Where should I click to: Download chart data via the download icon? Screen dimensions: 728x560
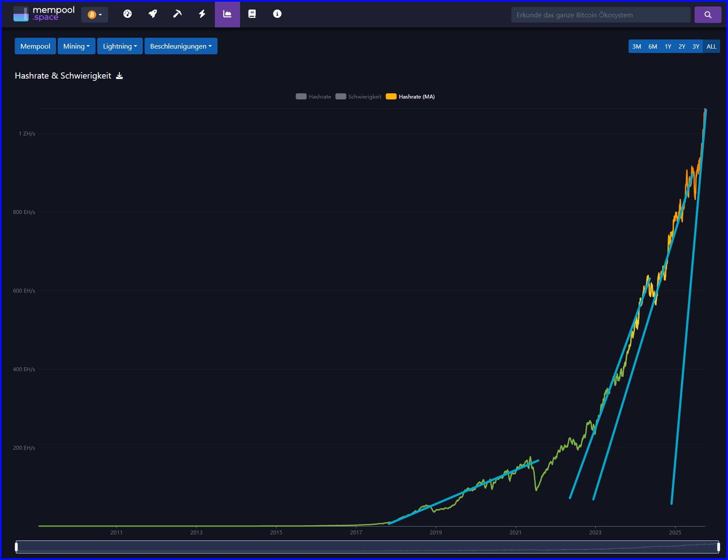[x=119, y=75]
